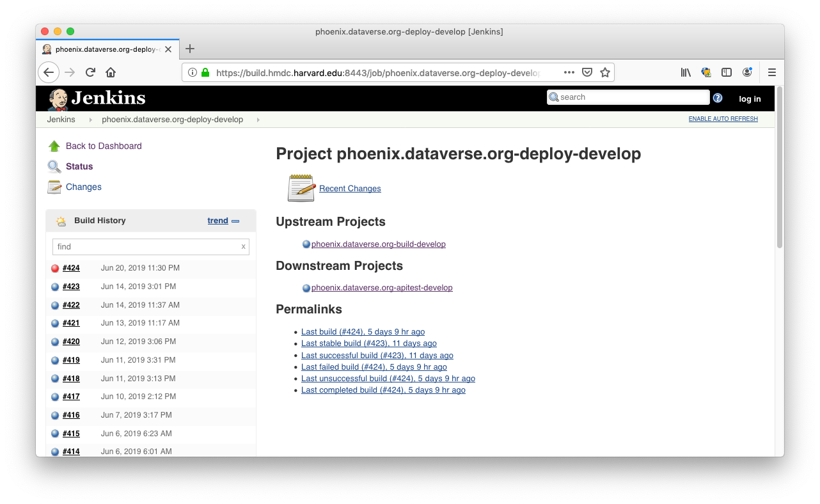Toggle the Firefox sidebar view icon

tap(727, 72)
